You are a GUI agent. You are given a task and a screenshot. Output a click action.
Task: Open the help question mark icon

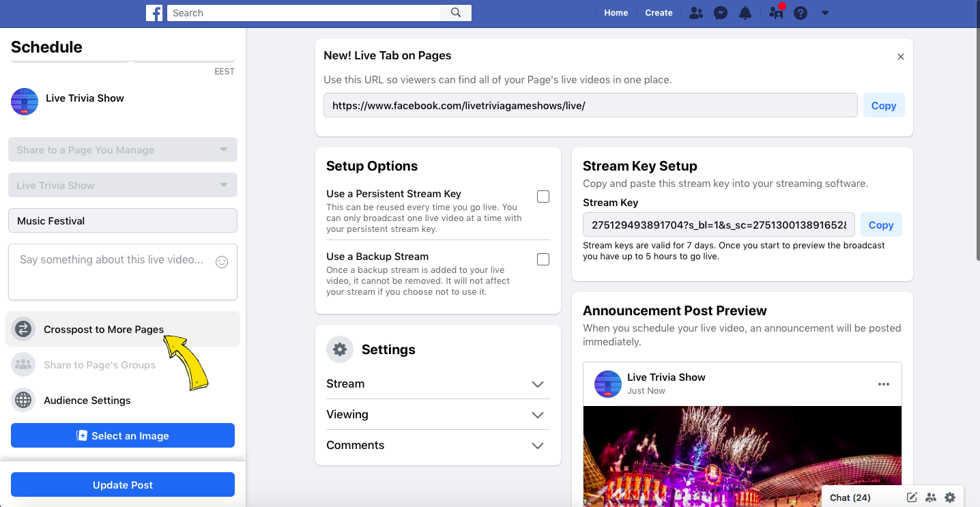pos(801,12)
